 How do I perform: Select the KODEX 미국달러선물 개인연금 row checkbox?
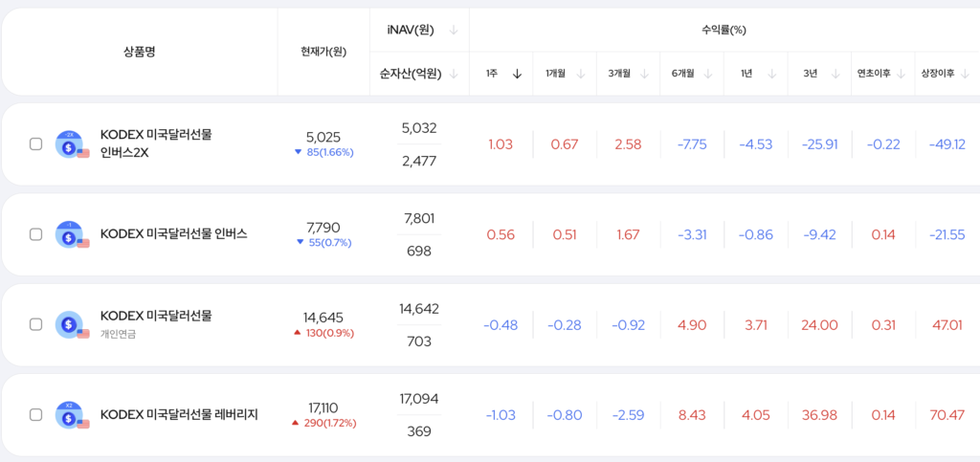(x=36, y=324)
